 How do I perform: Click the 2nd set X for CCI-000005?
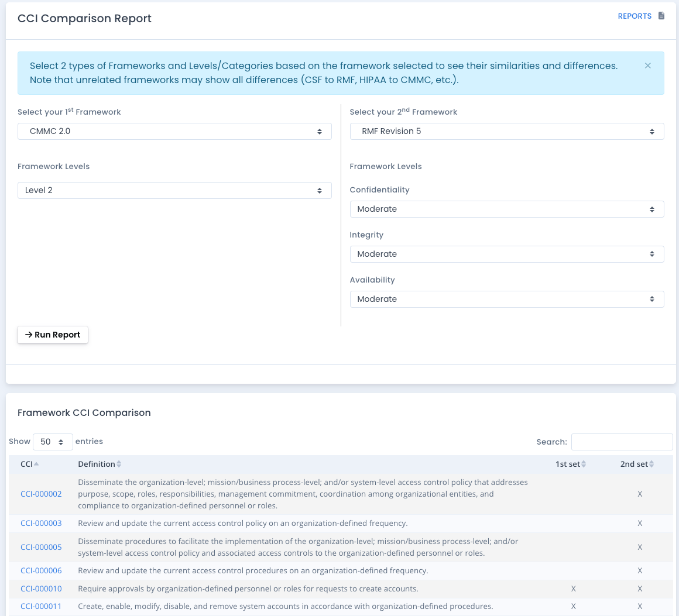point(640,547)
